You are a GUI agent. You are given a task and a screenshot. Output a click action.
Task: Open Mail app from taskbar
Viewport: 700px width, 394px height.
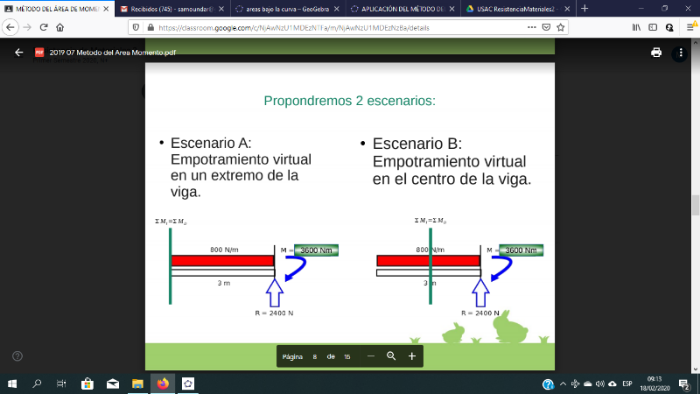112,384
